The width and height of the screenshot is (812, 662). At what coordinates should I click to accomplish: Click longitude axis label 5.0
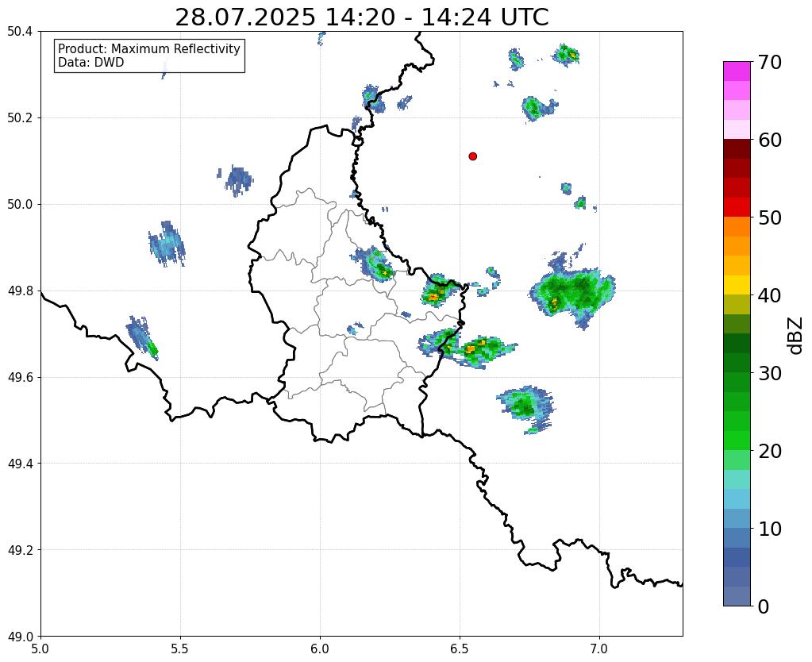[40, 649]
